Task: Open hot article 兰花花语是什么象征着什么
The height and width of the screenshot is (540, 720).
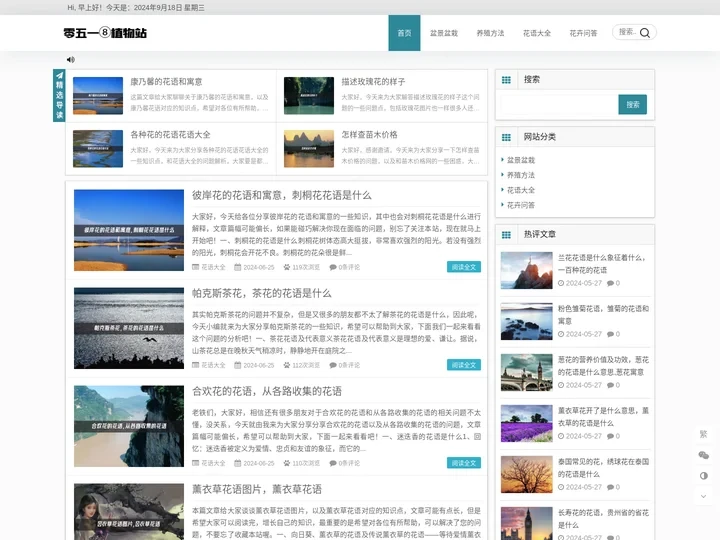Action: point(602,264)
